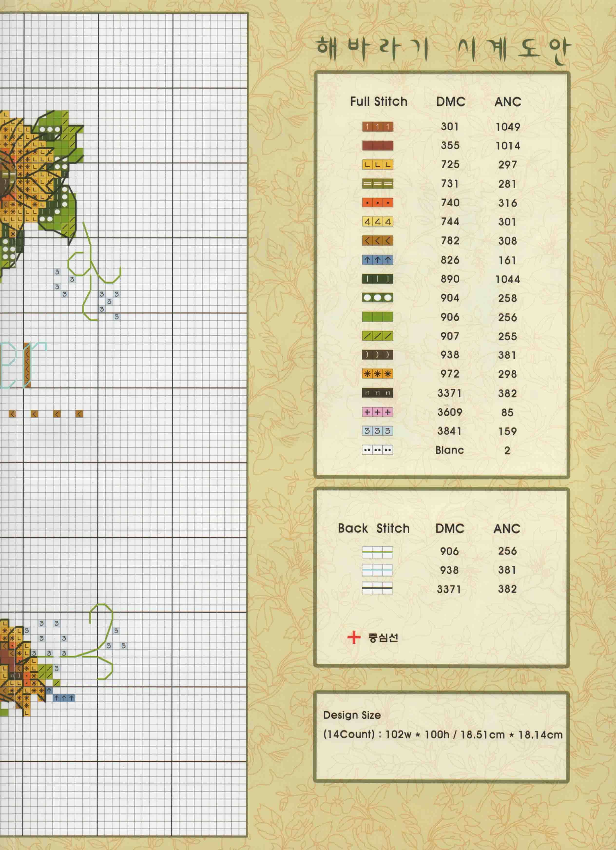Click the 중심선 center line label
The width and height of the screenshot is (616, 850).
[383, 637]
